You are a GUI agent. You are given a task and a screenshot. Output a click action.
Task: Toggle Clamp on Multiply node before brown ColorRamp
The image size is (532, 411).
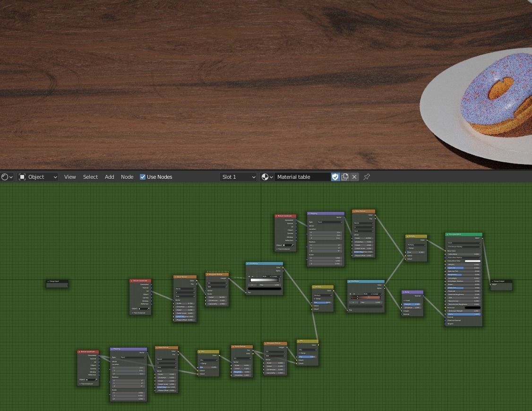[315, 299]
